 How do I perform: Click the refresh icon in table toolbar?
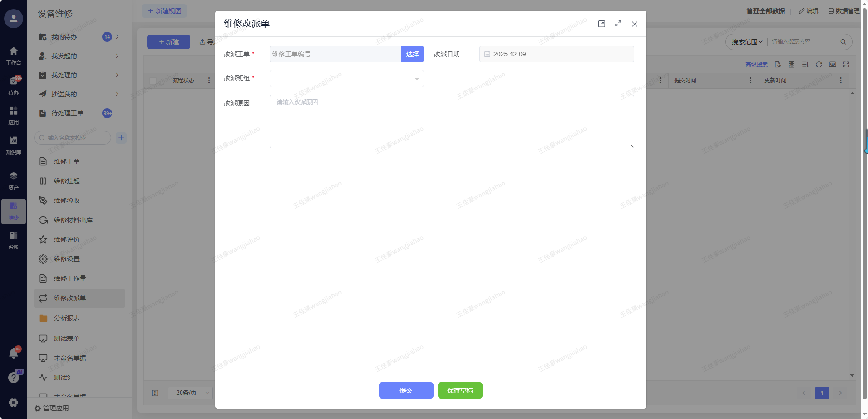(819, 65)
